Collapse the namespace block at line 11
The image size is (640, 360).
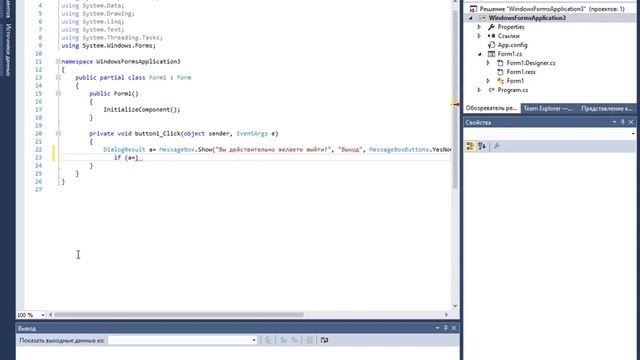58,61
